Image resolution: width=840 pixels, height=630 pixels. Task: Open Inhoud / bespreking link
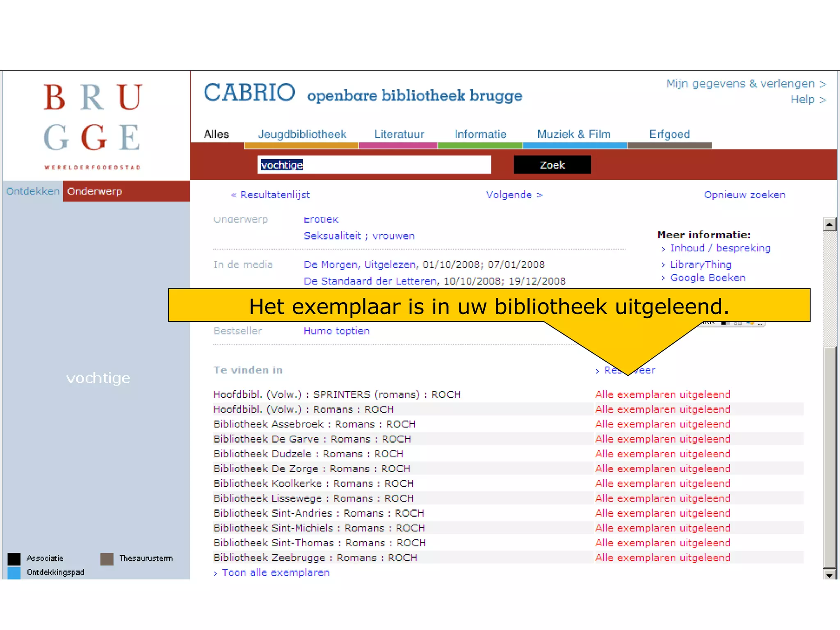point(720,248)
